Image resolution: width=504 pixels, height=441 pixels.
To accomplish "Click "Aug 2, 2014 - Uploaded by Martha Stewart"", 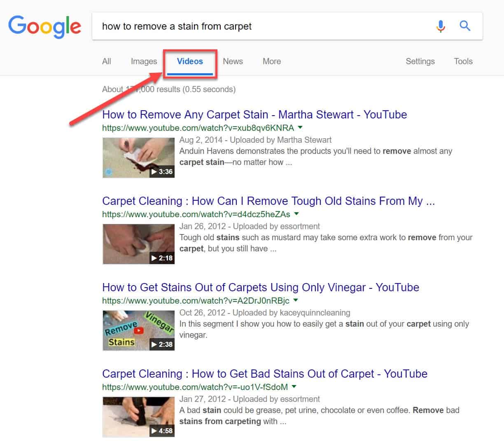I will point(255,140).
